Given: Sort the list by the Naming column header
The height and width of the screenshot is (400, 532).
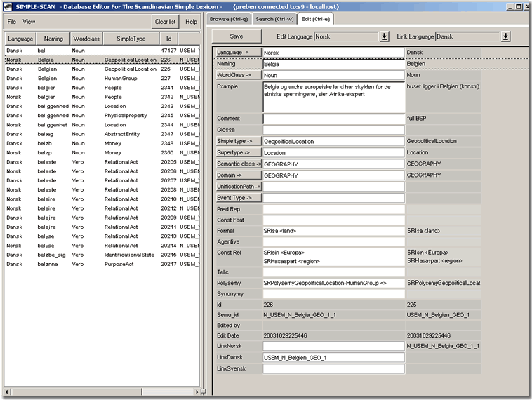Looking at the screenshot, I should pos(53,39).
